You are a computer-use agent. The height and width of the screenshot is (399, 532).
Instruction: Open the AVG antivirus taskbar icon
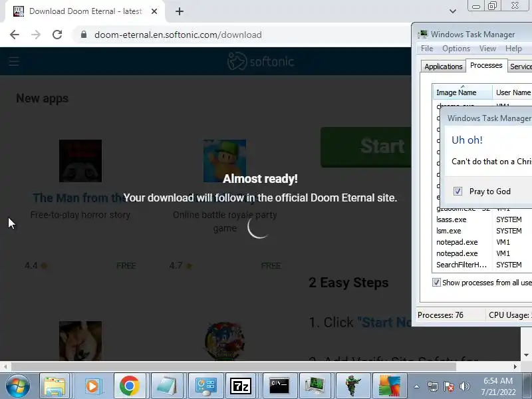pyautogui.click(x=390, y=386)
